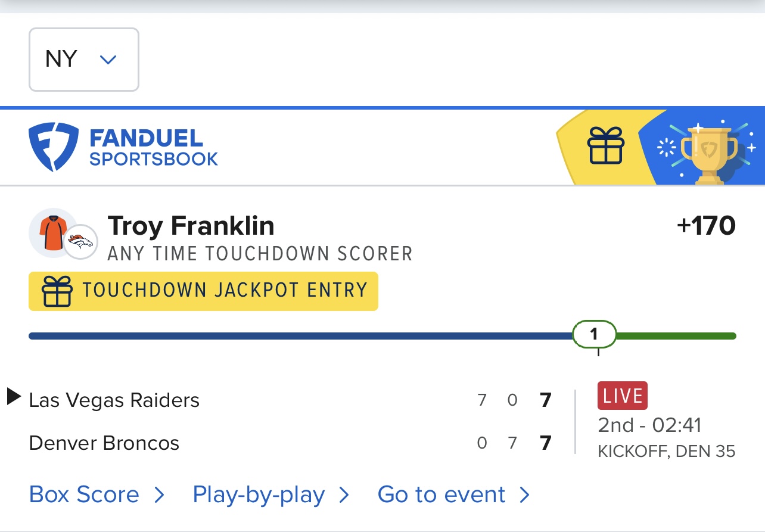Viewport: 765px width, 532px height.
Task: Click the orange jersey player icon
Action: pyautogui.click(x=51, y=232)
